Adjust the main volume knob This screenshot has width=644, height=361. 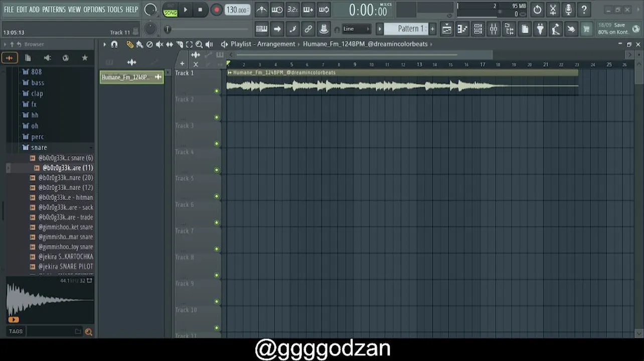[150, 10]
